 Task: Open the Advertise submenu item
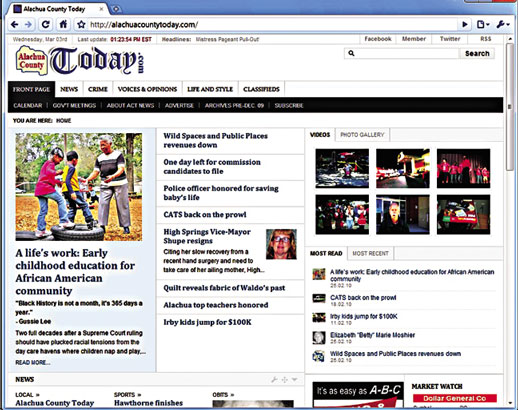tap(179, 105)
